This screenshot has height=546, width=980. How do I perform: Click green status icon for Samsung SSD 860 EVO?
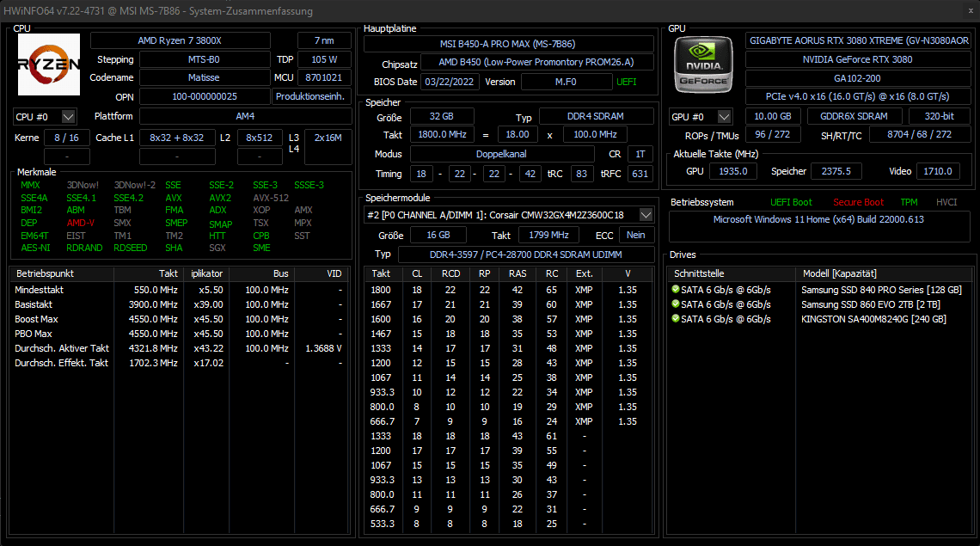[675, 304]
